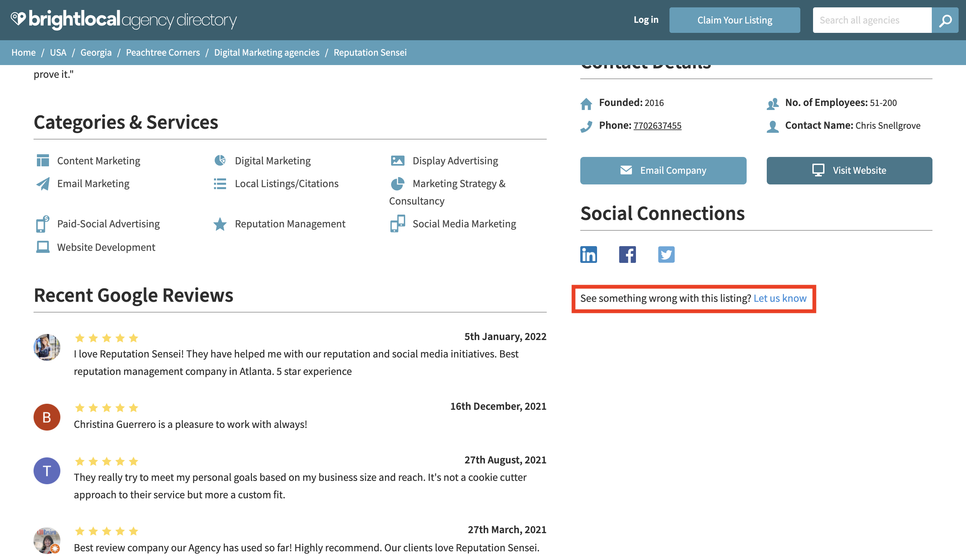Click the Paid-Social Advertising phone icon
Image resolution: width=966 pixels, height=560 pixels.
click(x=43, y=224)
